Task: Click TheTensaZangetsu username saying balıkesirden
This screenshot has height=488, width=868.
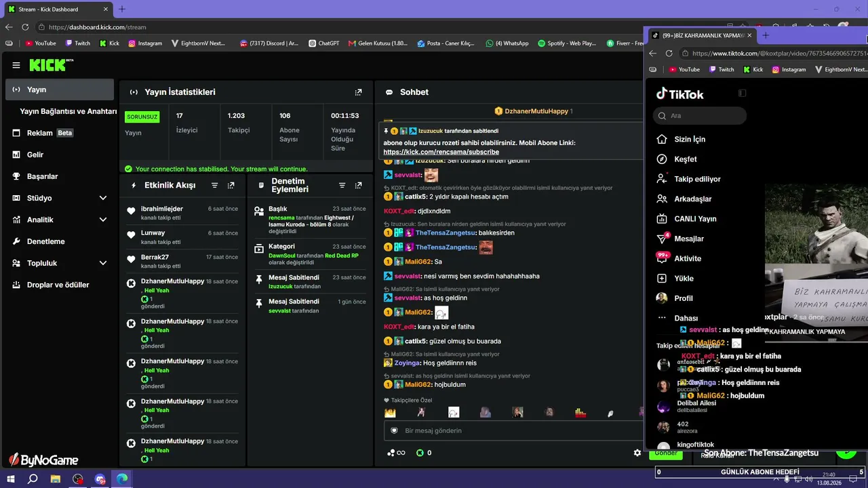Action: point(446,232)
